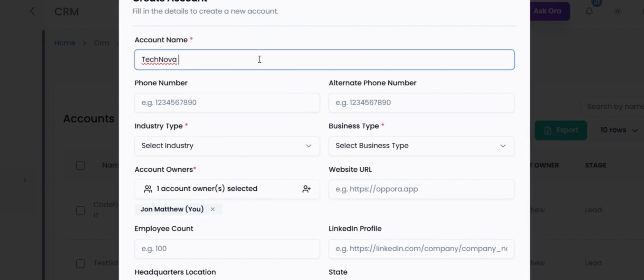Click the LinkedIn Profile input
This screenshot has height=280, width=644.
coord(421,248)
